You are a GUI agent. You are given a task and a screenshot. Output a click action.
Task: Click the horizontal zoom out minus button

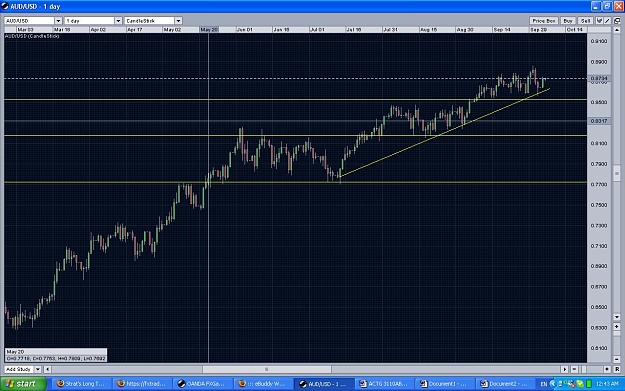coord(574,369)
